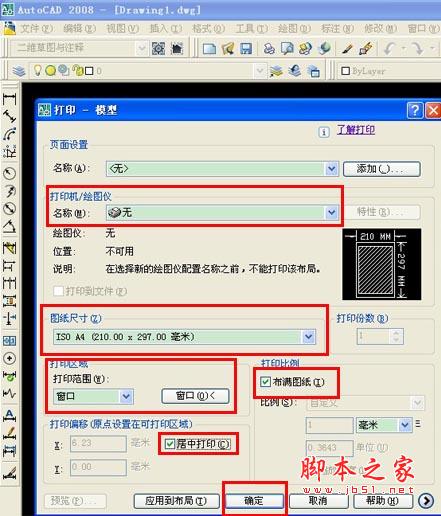The width and height of the screenshot is (441, 516).
Task: Click the 添加 page setup button
Action: (x=381, y=169)
